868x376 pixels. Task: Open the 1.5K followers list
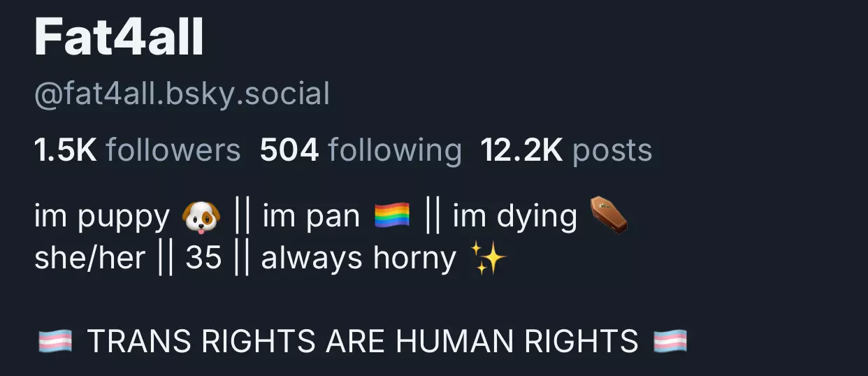[137, 150]
